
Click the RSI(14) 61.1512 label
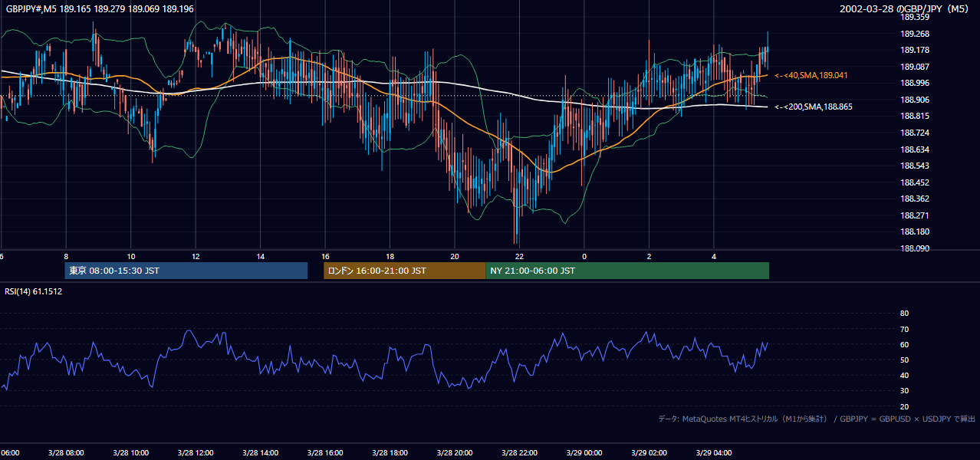tap(34, 291)
